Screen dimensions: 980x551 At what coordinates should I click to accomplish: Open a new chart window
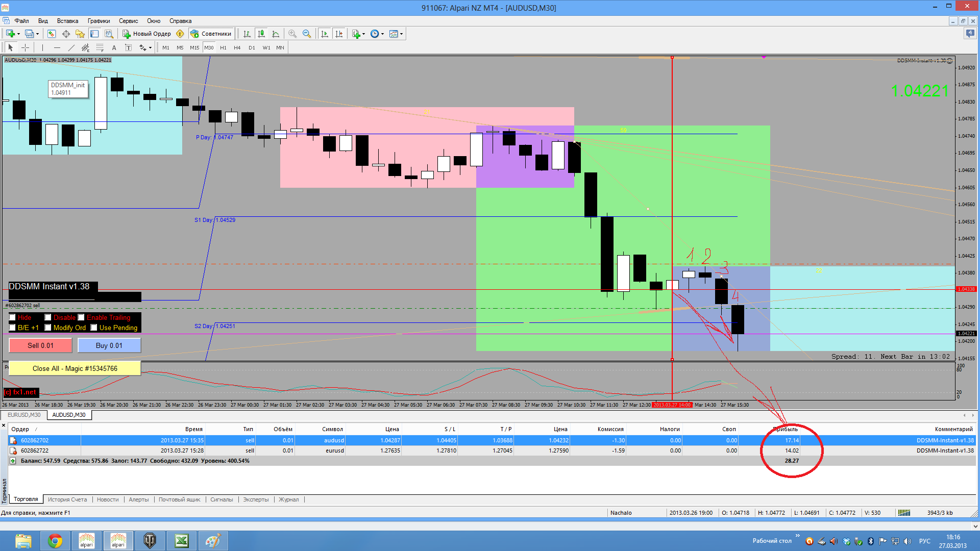coord(10,34)
